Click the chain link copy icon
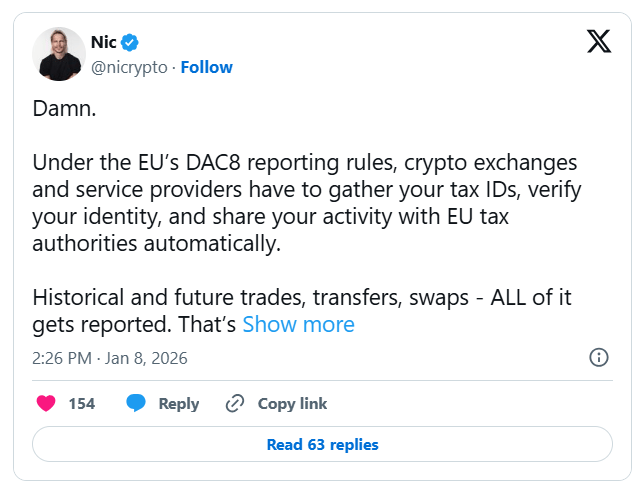Screen dimensions: 642x492 [235, 404]
